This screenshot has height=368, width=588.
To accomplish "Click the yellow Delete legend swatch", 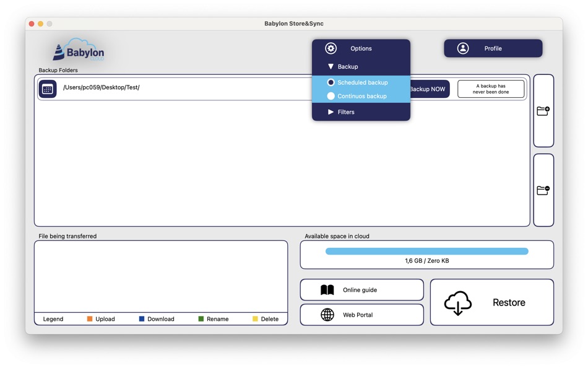I will 255,319.
